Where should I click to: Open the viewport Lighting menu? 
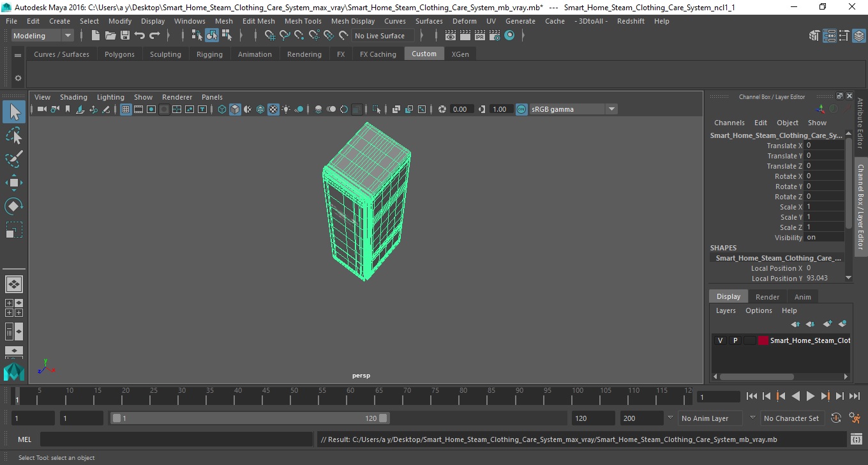tap(110, 97)
